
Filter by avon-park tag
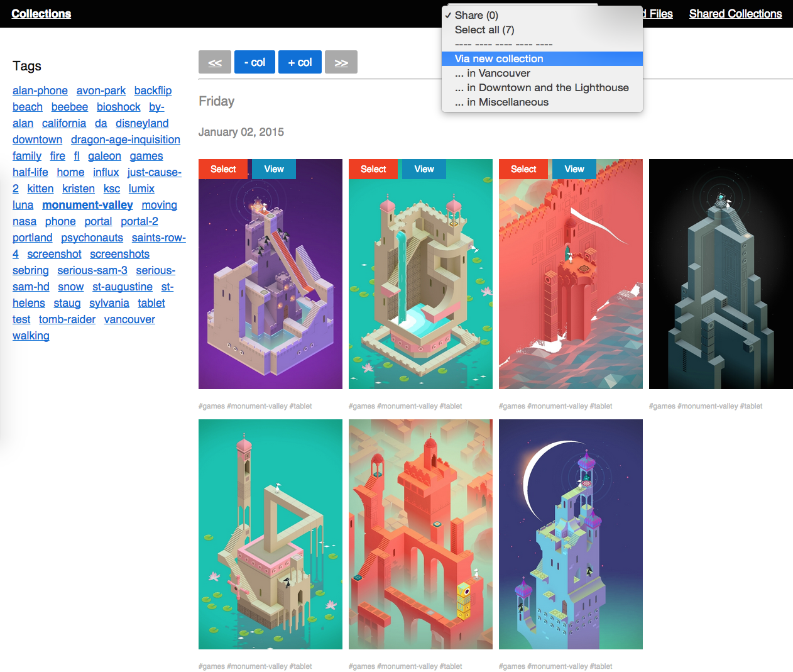(x=101, y=91)
